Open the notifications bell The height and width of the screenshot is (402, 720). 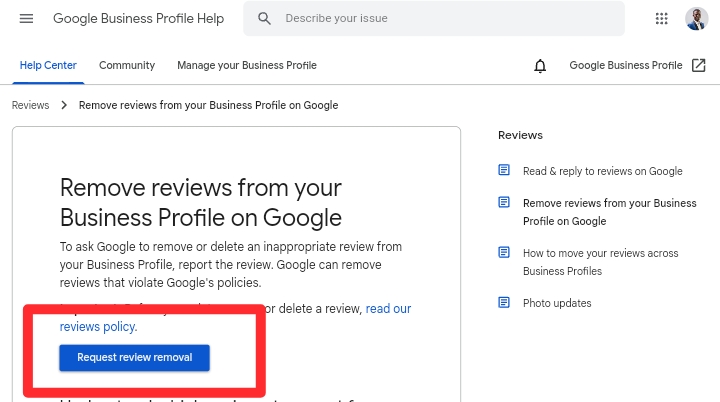pyautogui.click(x=540, y=66)
